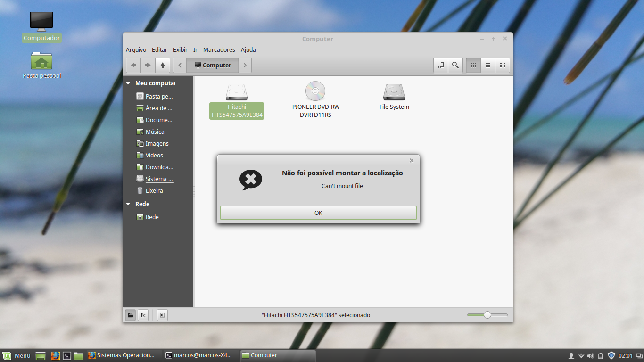The height and width of the screenshot is (362, 644).
Task: Open the Ajuda menu
Action: tap(248, 49)
